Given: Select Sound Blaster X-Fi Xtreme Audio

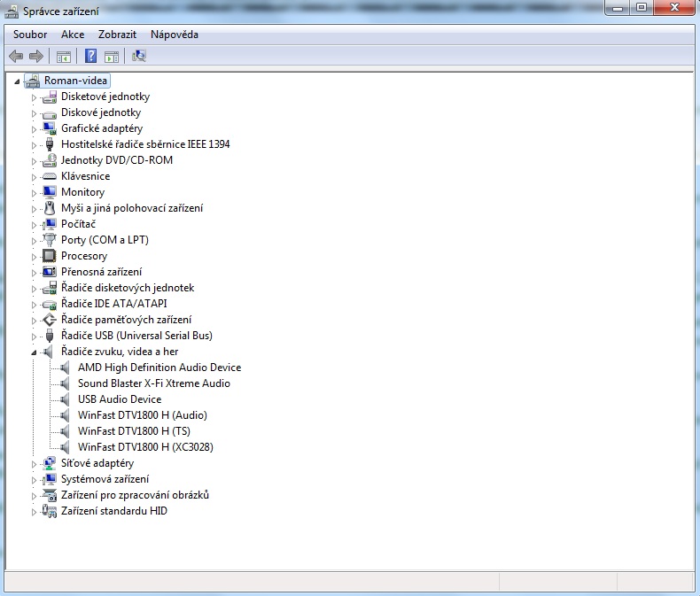Looking at the screenshot, I should (154, 383).
